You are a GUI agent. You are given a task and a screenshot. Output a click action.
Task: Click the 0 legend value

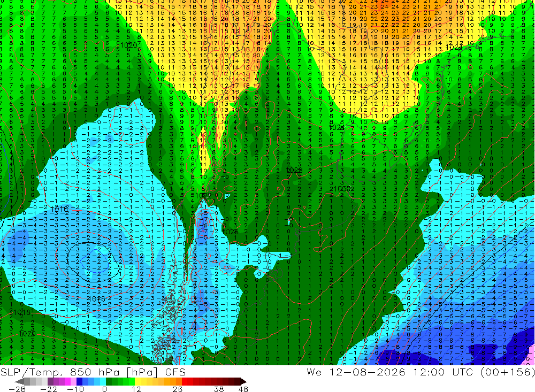pyautogui.click(x=104, y=389)
